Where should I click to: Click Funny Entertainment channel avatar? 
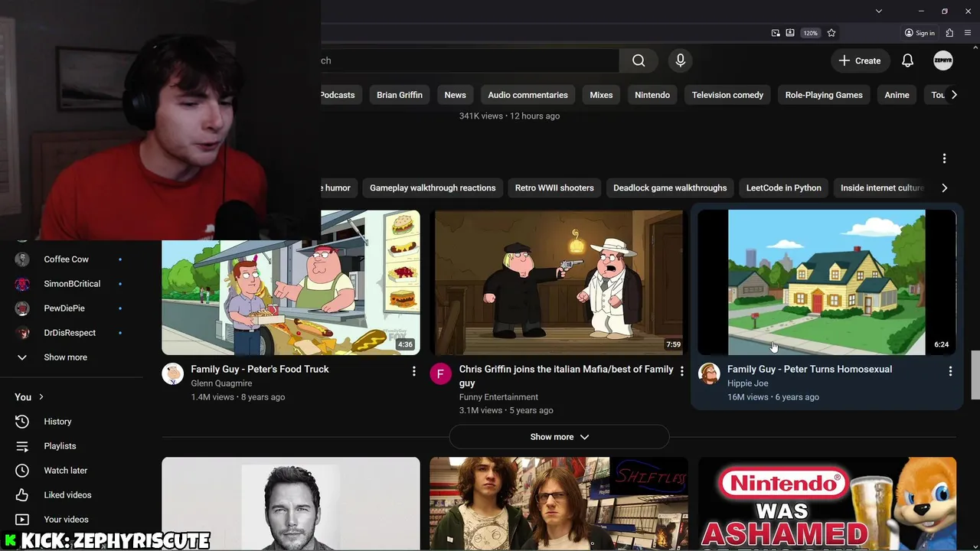440,373
